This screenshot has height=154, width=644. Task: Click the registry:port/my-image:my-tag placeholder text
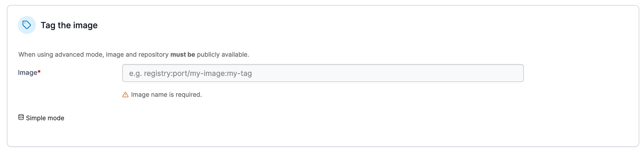190,73
